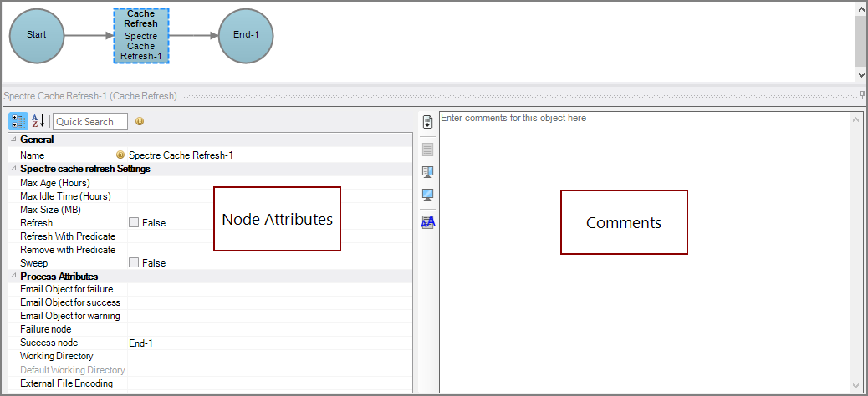Toggle the Sweep checkbox
The height and width of the screenshot is (396, 868).
click(x=134, y=263)
